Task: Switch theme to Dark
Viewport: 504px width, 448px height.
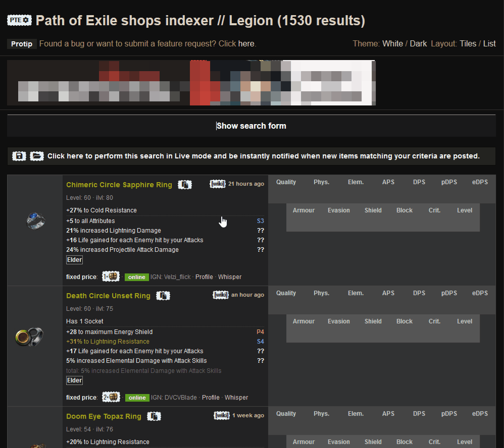Action: click(x=418, y=44)
